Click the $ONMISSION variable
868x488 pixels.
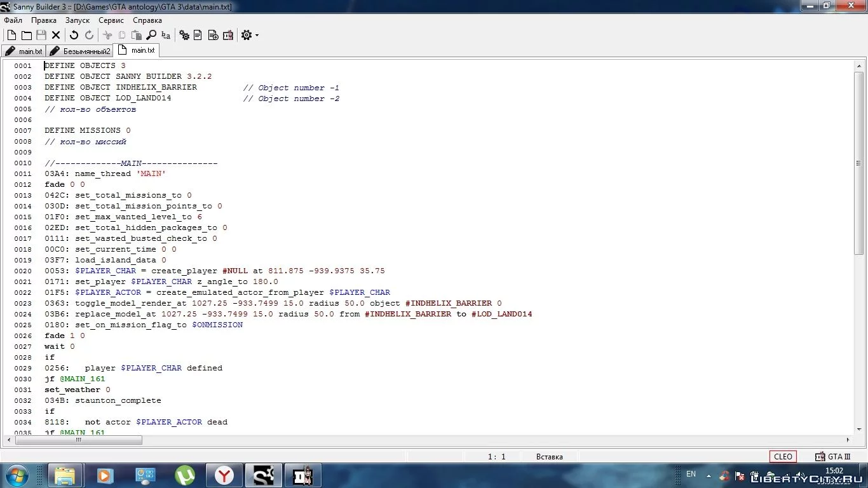tap(217, 325)
